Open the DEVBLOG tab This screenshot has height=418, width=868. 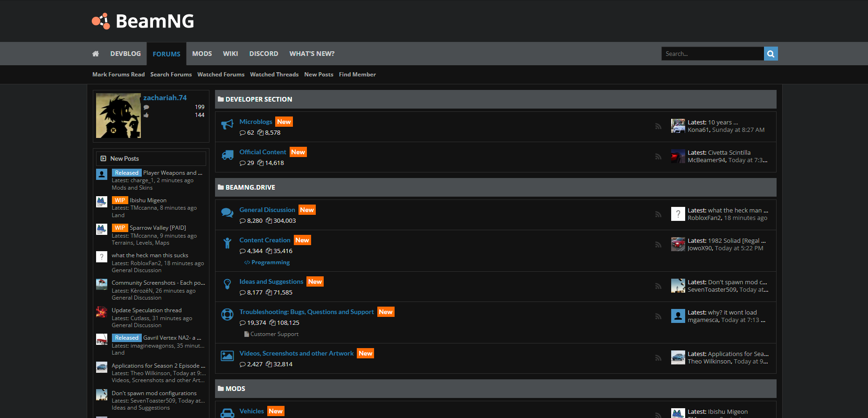point(125,54)
